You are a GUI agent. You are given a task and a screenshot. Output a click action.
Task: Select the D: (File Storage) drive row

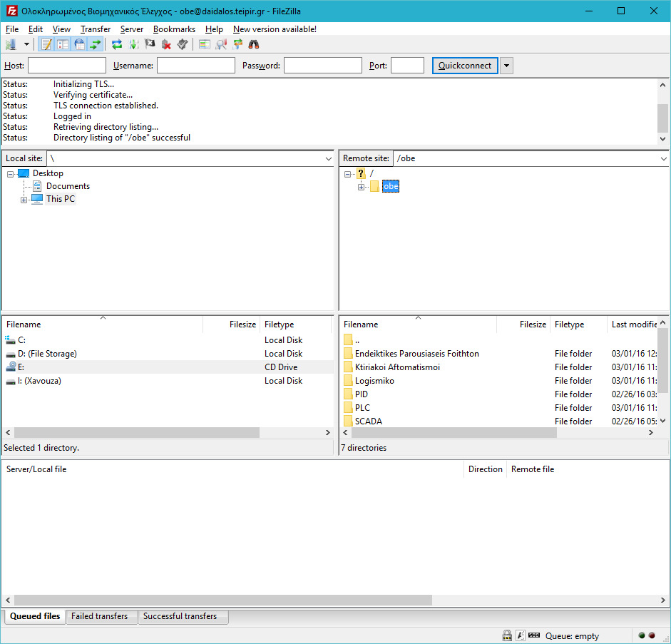168,354
